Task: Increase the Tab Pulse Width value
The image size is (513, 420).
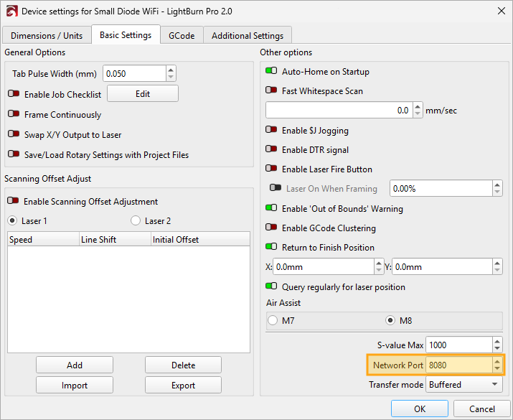Action: 170,70
